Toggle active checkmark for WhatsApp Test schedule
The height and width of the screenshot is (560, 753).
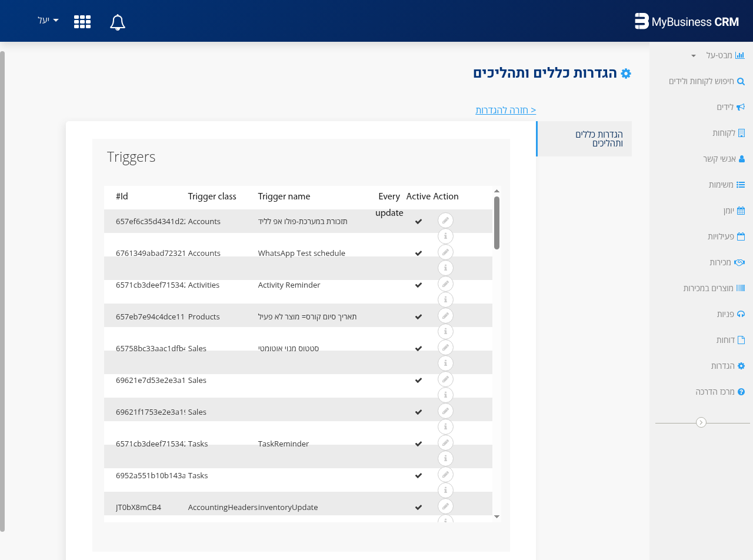point(418,253)
